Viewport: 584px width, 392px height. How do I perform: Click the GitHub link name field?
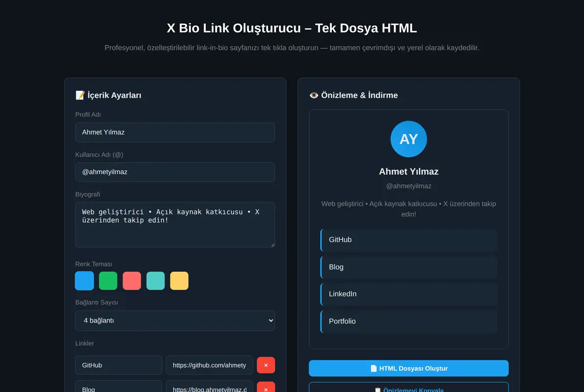pyautogui.click(x=119, y=365)
